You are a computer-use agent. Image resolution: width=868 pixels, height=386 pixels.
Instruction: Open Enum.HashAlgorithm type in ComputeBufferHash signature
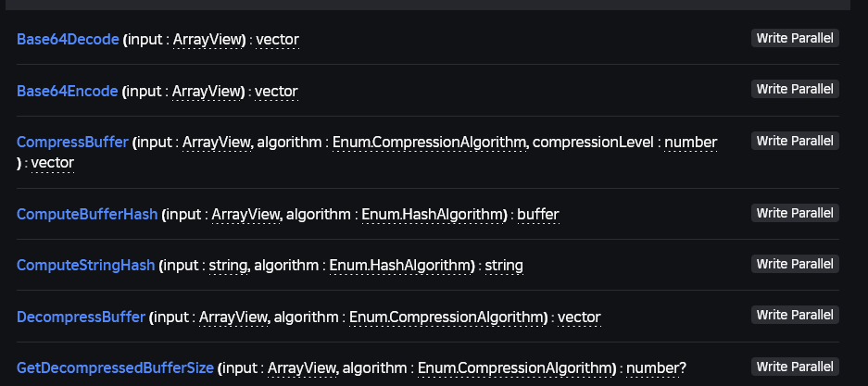click(x=432, y=214)
